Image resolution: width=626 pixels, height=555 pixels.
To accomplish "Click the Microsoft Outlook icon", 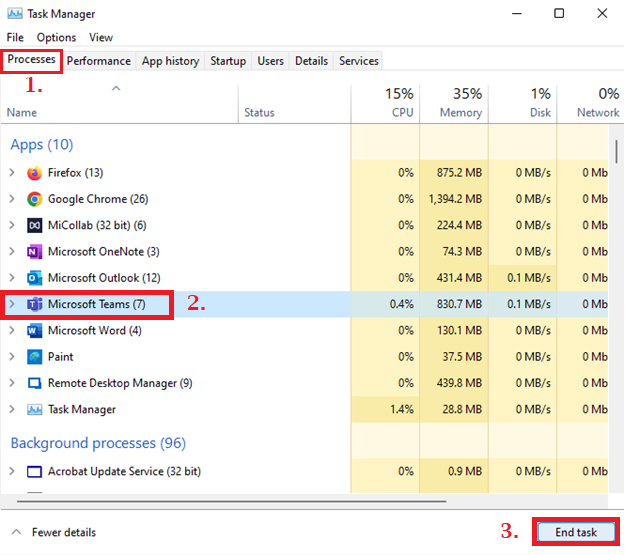I will pyautogui.click(x=34, y=278).
